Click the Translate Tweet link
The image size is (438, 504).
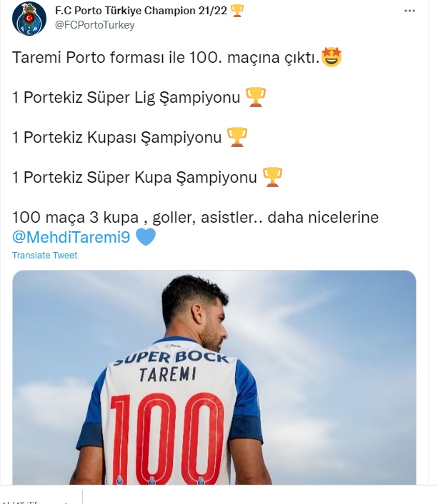pyautogui.click(x=45, y=256)
